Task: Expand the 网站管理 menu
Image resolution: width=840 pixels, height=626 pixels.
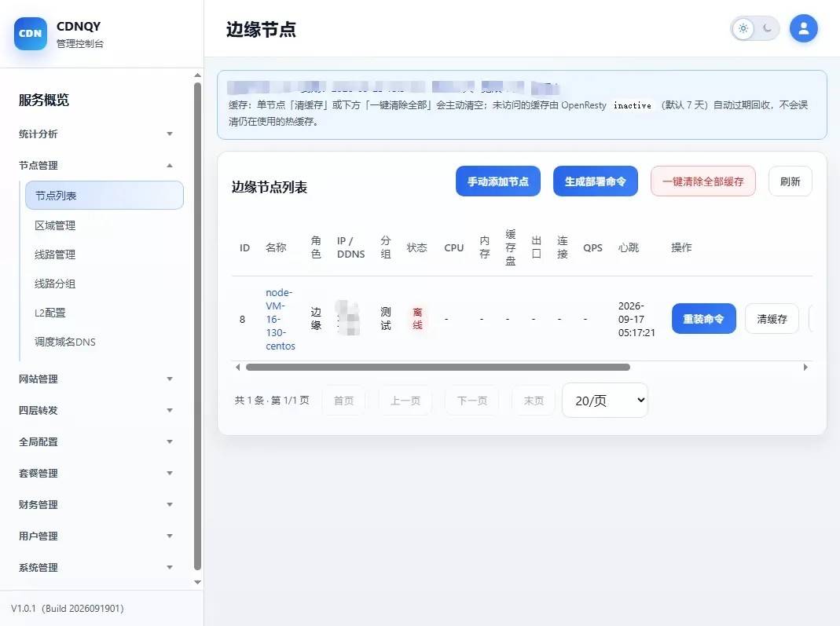Action: coord(96,379)
